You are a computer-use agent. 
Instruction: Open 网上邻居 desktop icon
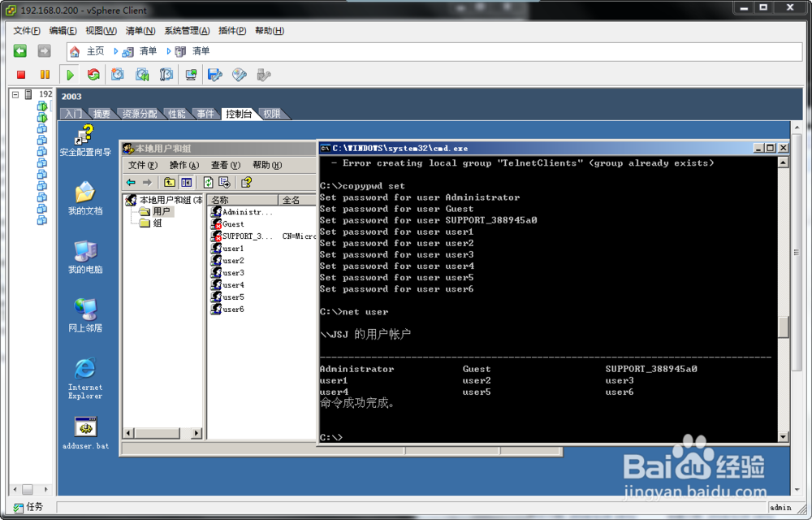click(85, 315)
